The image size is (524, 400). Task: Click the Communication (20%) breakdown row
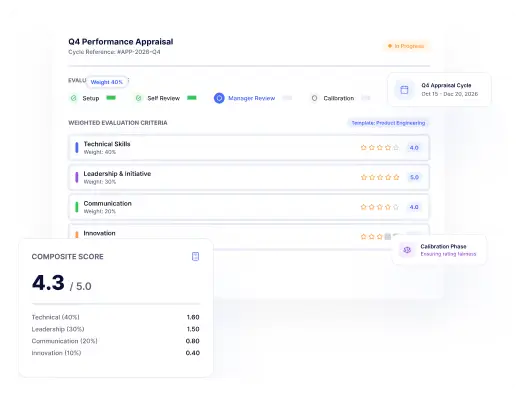click(x=116, y=341)
